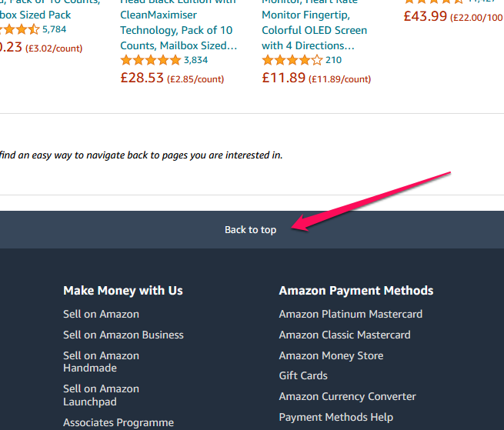504x430 pixels.
Task: Open Sell on Amazon link
Action: coord(101,314)
